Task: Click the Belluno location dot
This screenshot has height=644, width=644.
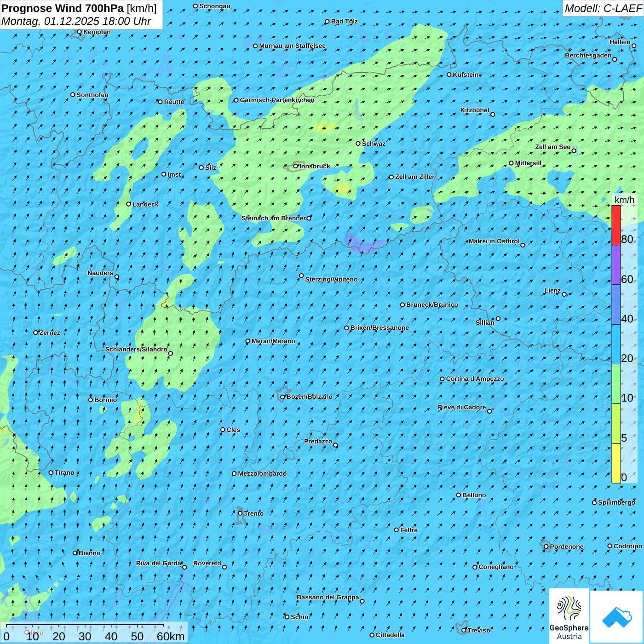Action: pos(459,495)
